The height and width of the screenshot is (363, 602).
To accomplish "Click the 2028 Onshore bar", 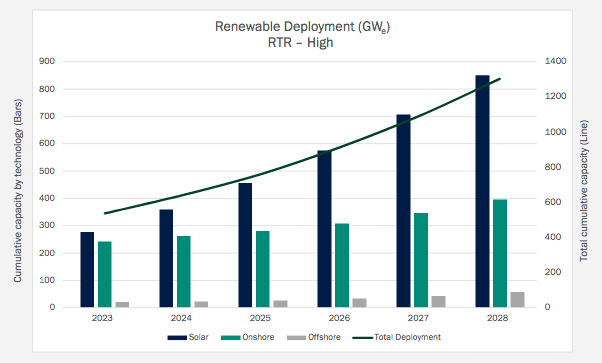I will [500, 254].
